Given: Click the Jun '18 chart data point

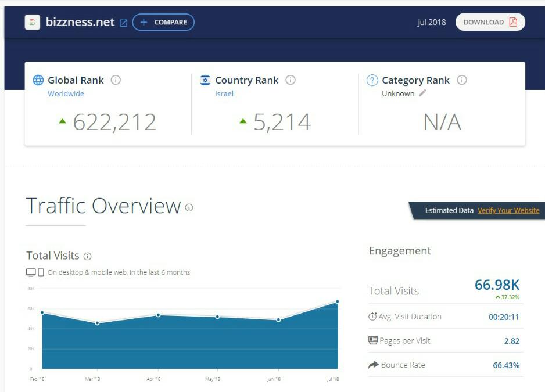Looking at the screenshot, I should click(278, 319).
